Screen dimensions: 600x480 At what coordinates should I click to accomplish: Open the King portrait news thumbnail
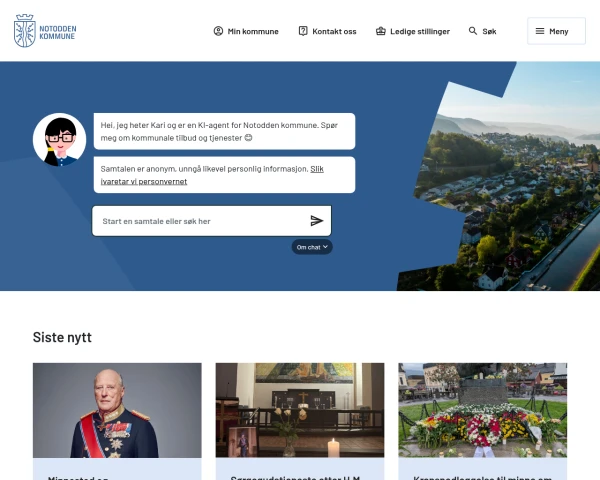[x=117, y=410]
